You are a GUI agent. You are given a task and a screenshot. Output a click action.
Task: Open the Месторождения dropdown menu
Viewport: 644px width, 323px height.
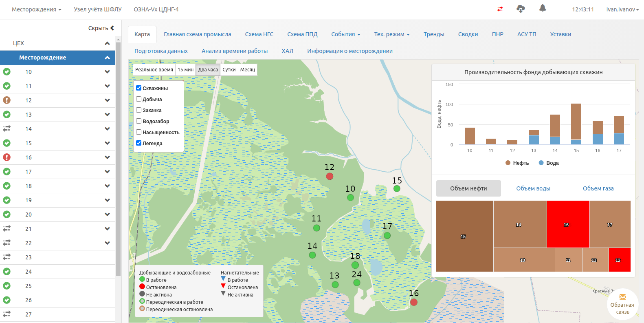[36, 9]
